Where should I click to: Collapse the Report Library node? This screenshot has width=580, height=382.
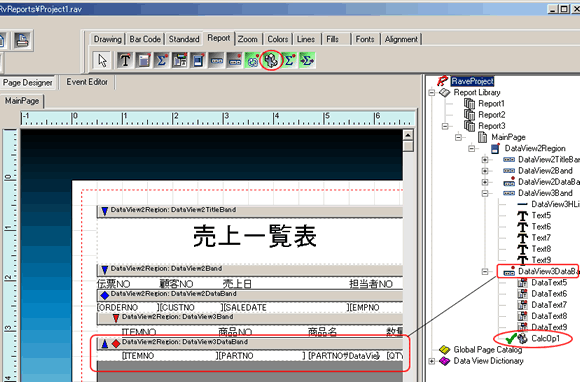click(432, 92)
